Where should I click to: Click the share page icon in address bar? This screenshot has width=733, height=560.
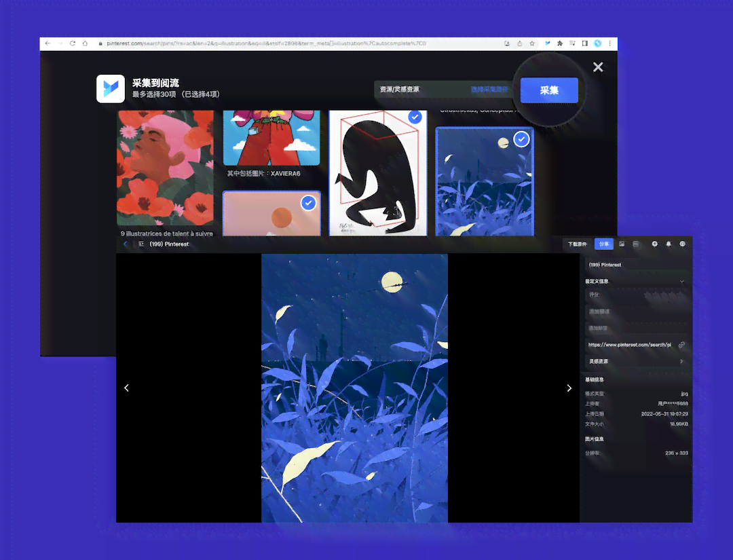(x=520, y=43)
